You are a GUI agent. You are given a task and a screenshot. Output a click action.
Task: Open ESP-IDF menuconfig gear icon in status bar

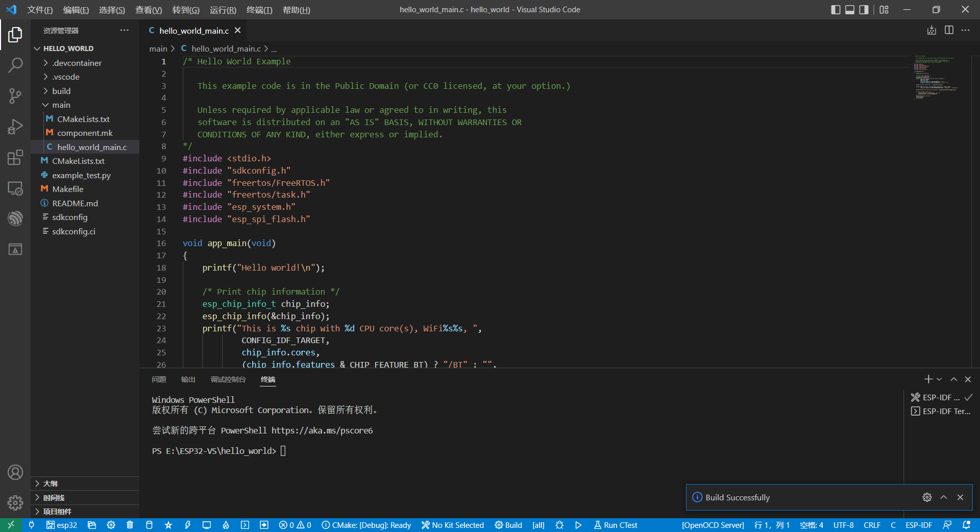tap(111, 525)
